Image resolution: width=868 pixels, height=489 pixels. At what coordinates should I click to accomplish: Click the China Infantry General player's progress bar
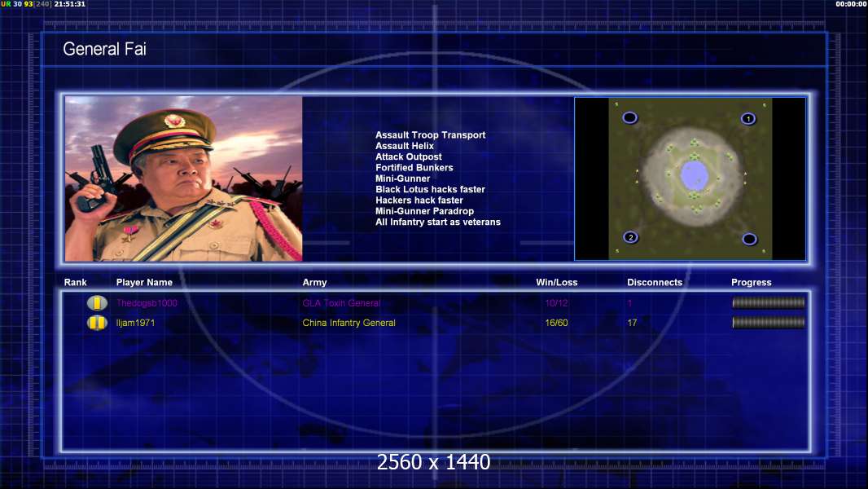pos(768,323)
